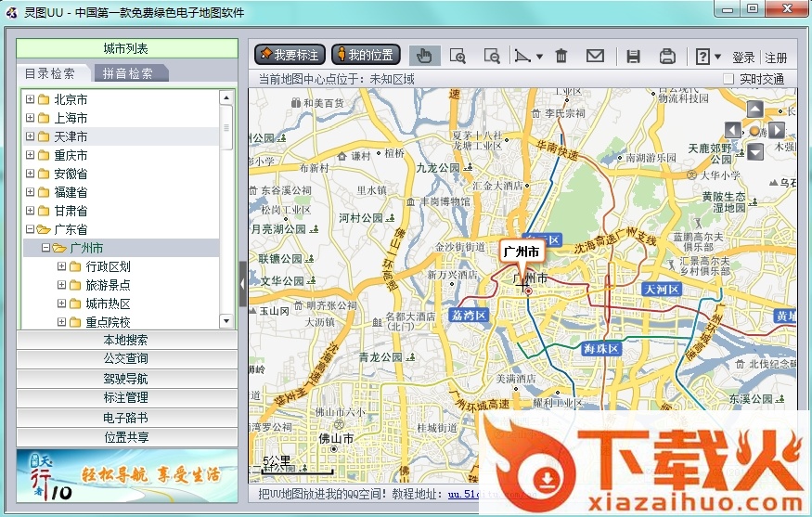
Task: Expand the 北京市 tree node
Action: coord(30,99)
